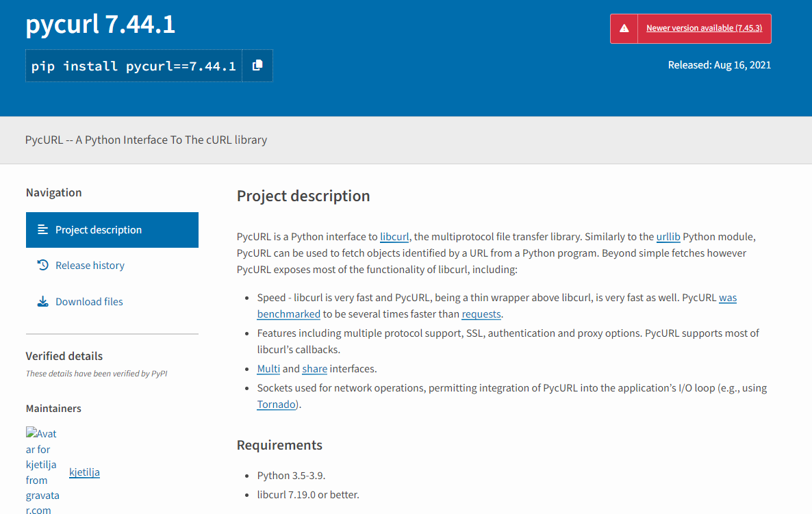The height and width of the screenshot is (514, 812).
Task: Open the libcurl link
Action: click(394, 236)
